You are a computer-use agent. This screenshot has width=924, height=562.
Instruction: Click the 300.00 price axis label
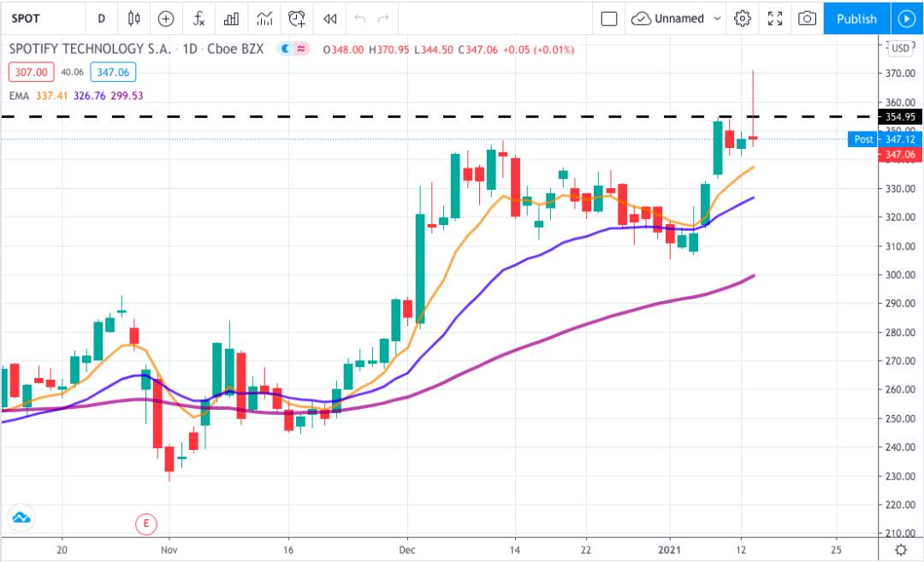click(x=900, y=275)
